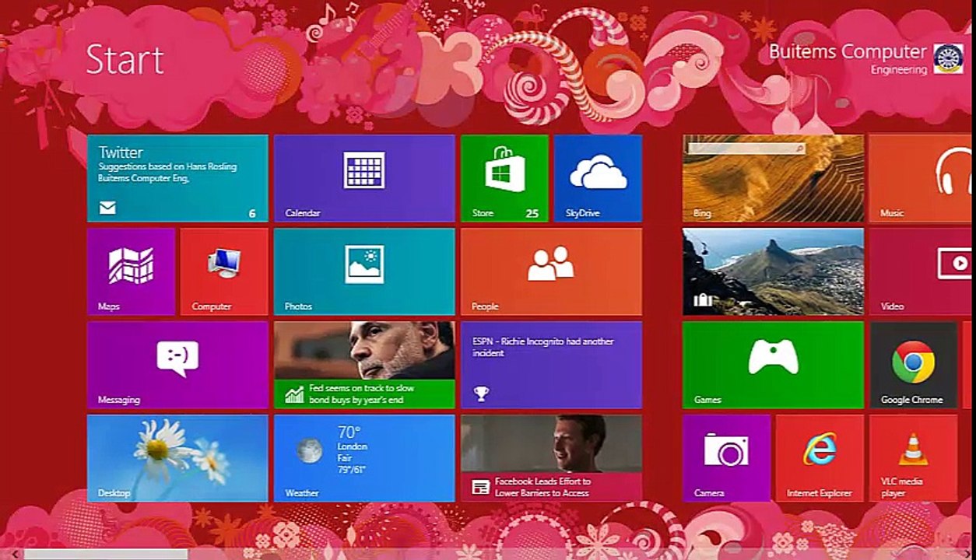The image size is (976, 560).
Task: Open the Weather tile showing London
Action: pos(364,458)
